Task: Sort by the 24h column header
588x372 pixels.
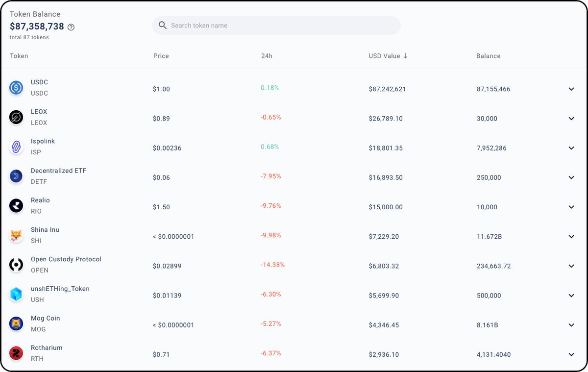Action: [x=267, y=56]
